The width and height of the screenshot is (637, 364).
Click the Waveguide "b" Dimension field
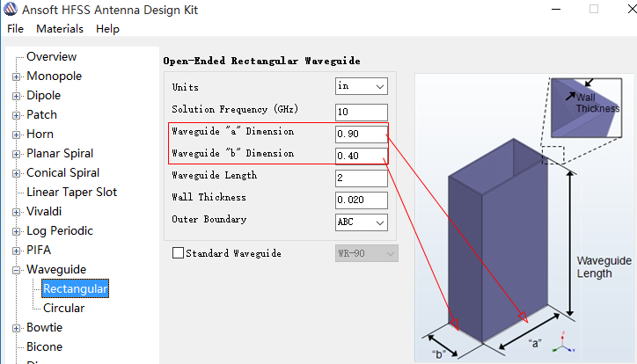(361, 156)
